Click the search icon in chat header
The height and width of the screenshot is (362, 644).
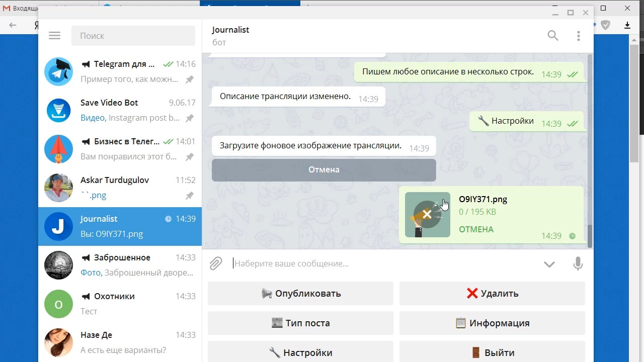(552, 36)
